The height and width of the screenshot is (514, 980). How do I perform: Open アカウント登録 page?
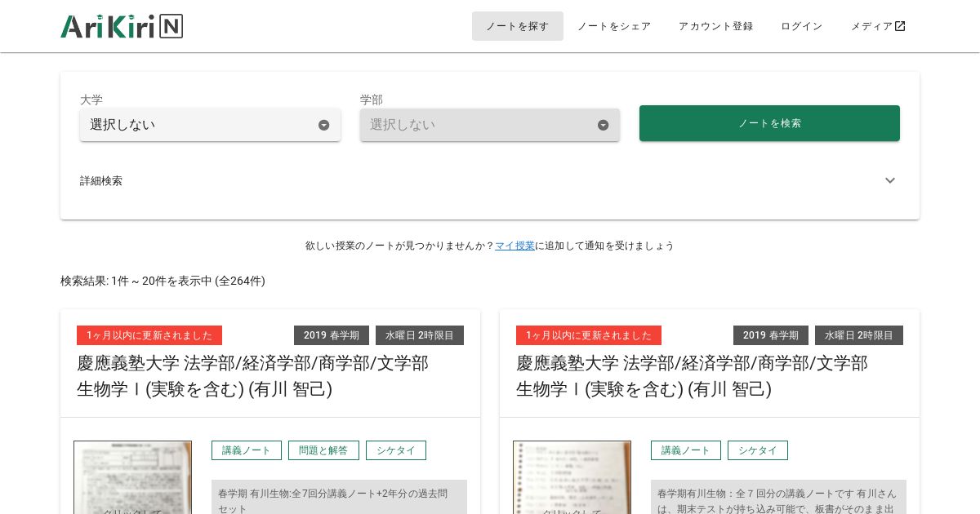click(715, 26)
